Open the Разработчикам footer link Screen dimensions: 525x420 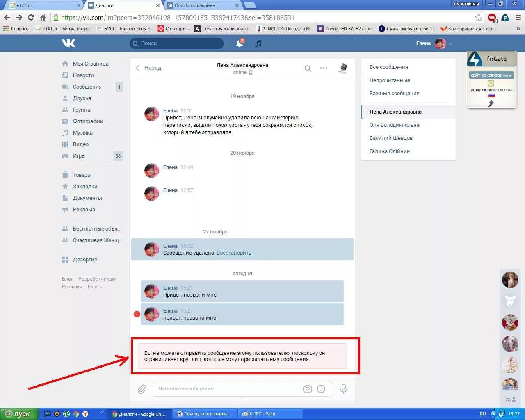(97, 279)
